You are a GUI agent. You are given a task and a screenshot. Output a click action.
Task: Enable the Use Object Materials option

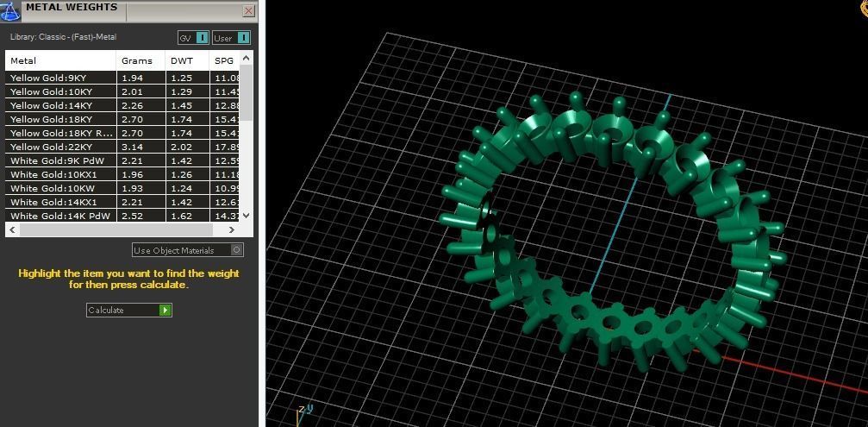pyautogui.click(x=188, y=250)
